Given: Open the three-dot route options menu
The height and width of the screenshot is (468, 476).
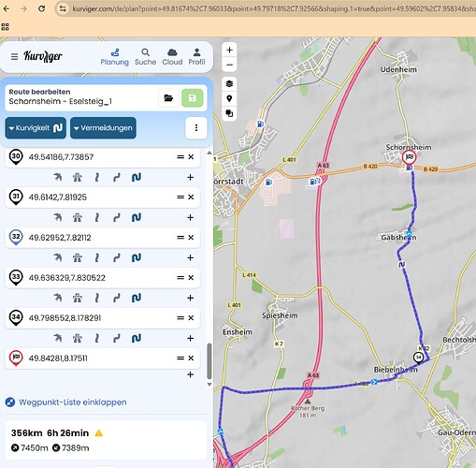Looking at the screenshot, I should (196, 127).
